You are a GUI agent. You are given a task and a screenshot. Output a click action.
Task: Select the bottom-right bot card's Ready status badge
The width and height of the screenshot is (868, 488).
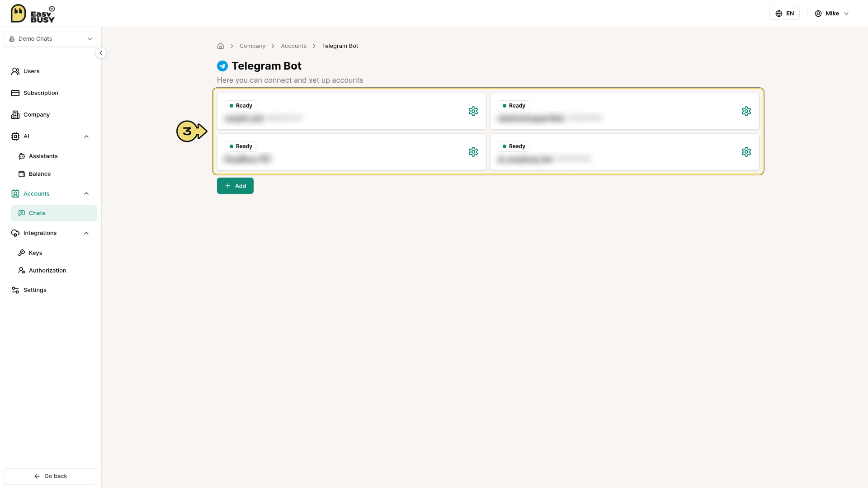pos(514,146)
